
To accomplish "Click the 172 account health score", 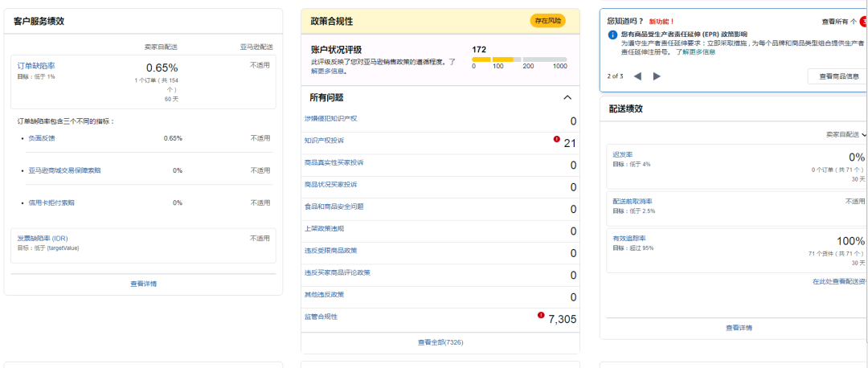I will [479, 49].
